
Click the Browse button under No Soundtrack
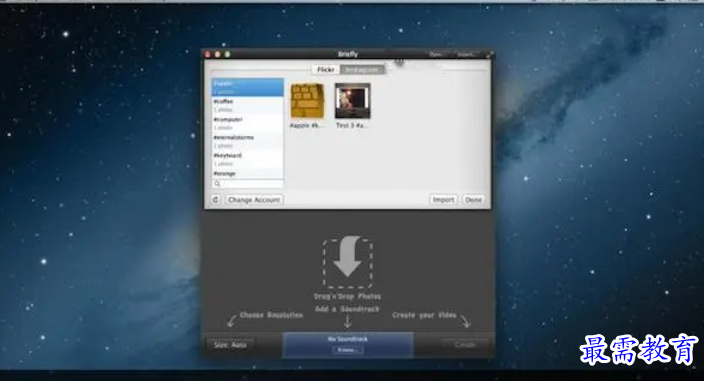click(348, 350)
